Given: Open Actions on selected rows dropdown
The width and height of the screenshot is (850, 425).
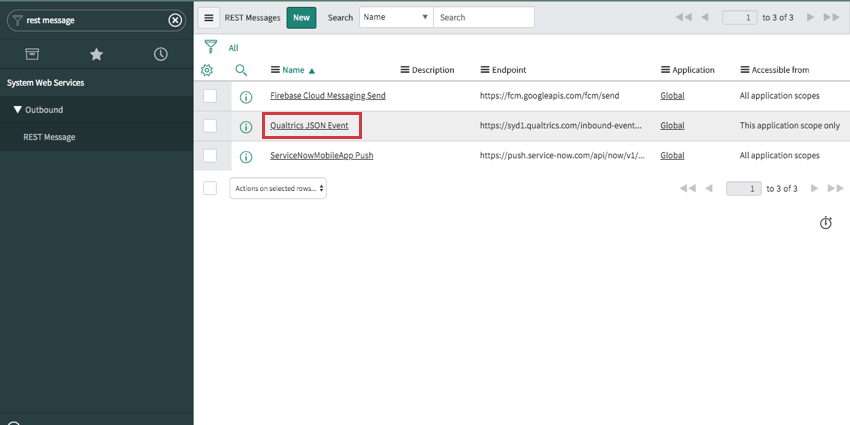Looking at the screenshot, I should [278, 188].
